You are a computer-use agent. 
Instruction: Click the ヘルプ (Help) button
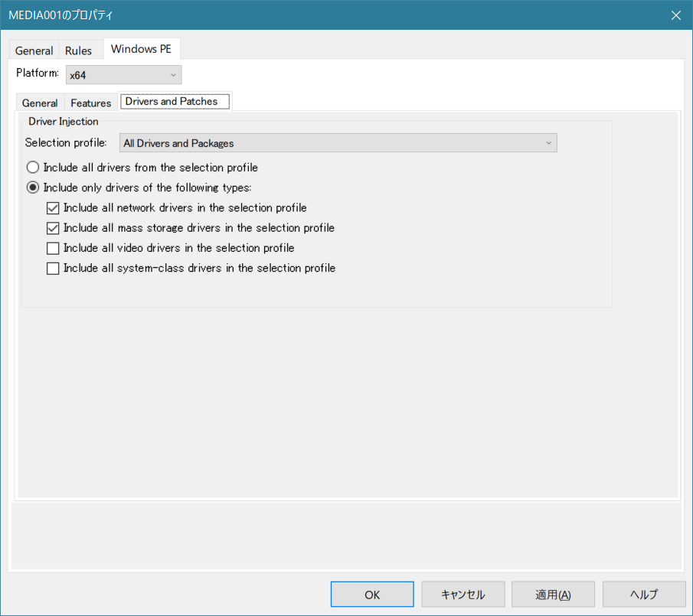(644, 595)
